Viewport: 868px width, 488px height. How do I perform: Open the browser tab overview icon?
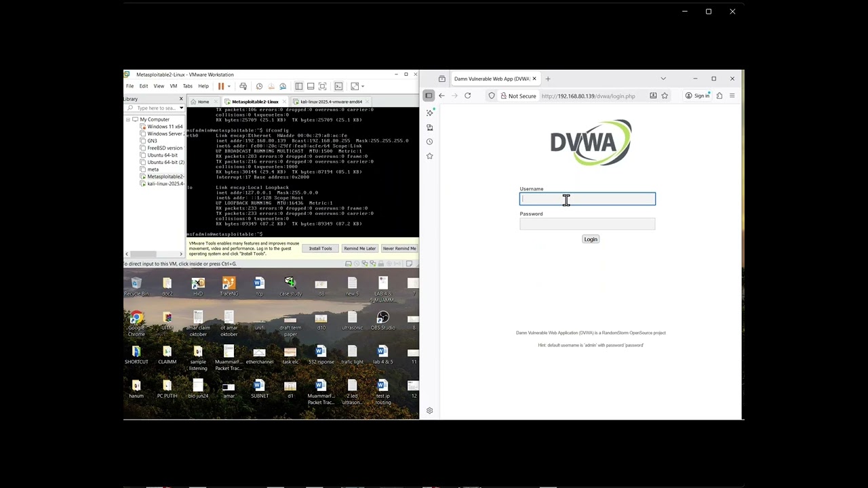coord(442,79)
